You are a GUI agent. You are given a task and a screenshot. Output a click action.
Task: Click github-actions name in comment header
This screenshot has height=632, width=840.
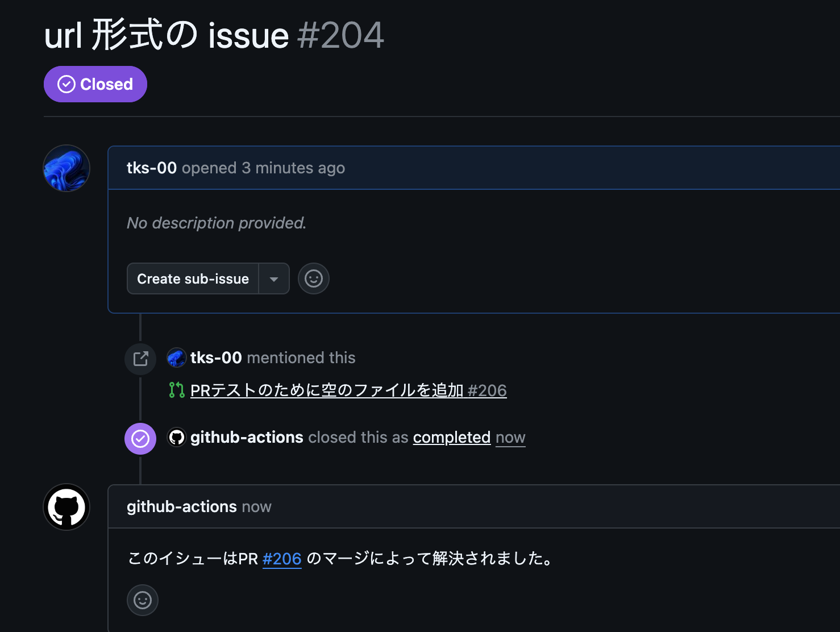click(x=182, y=506)
